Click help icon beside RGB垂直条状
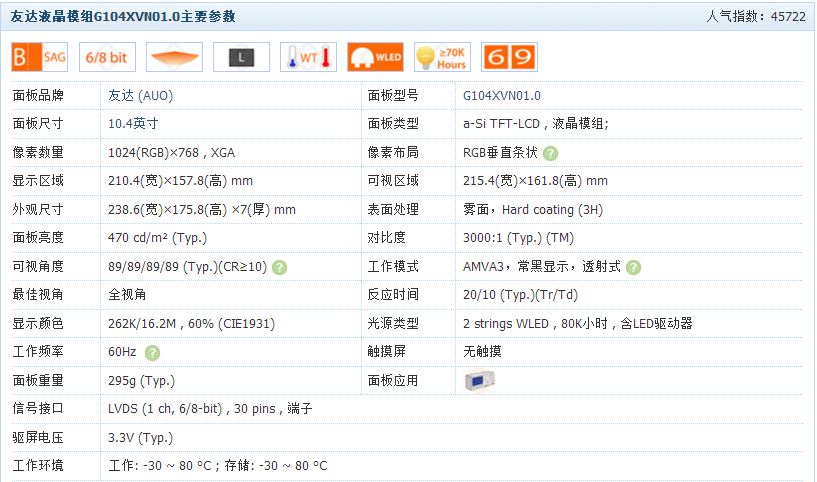The height and width of the screenshot is (482, 817). click(551, 153)
